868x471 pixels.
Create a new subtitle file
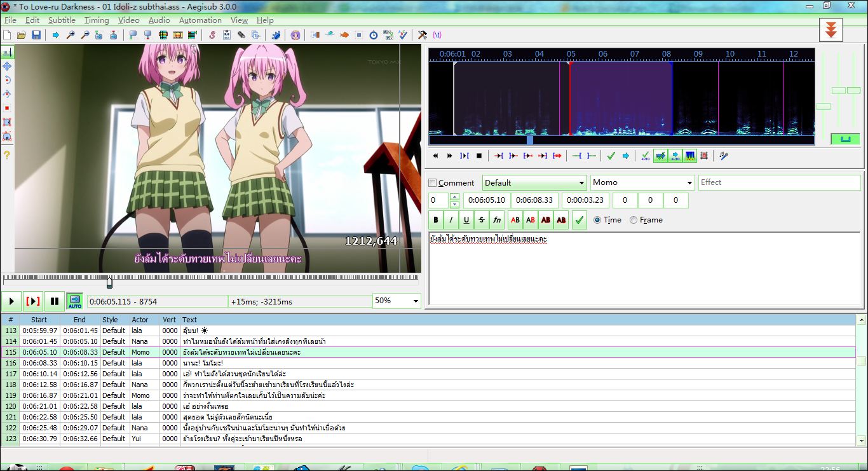(8, 35)
